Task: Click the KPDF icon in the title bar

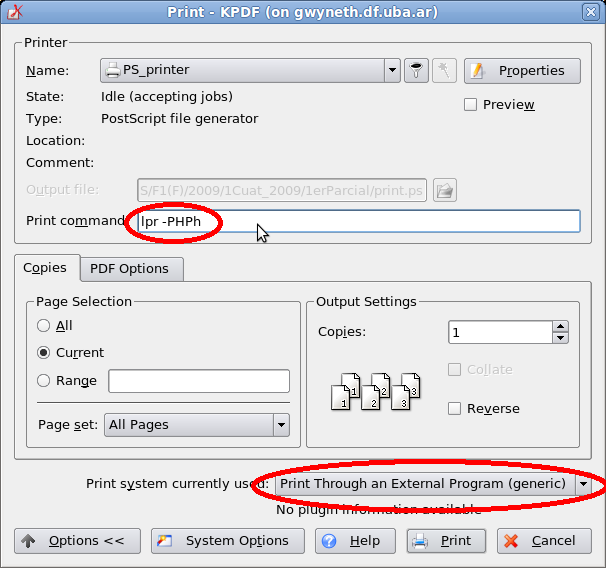Action: click(x=15, y=12)
